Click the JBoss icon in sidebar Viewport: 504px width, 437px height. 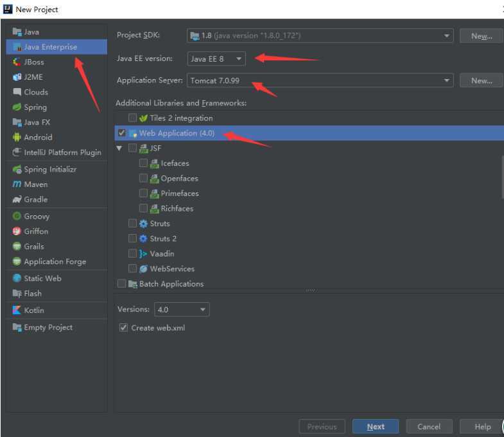coord(17,62)
